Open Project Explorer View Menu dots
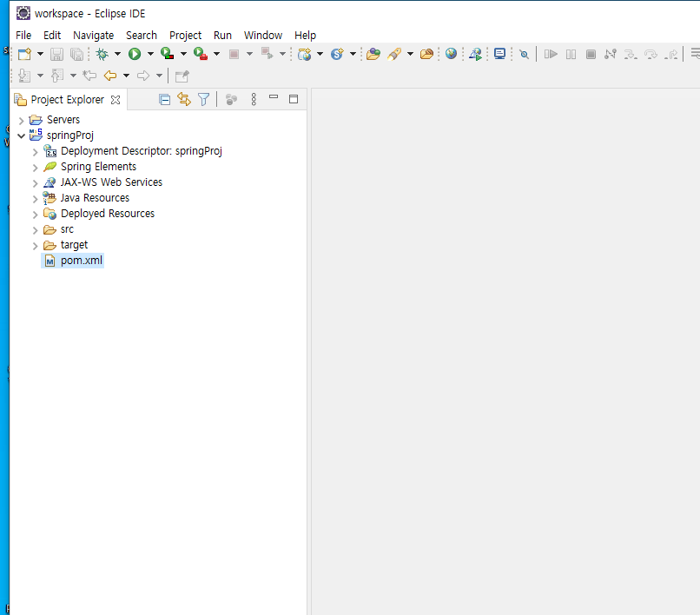700x615 pixels. point(254,99)
